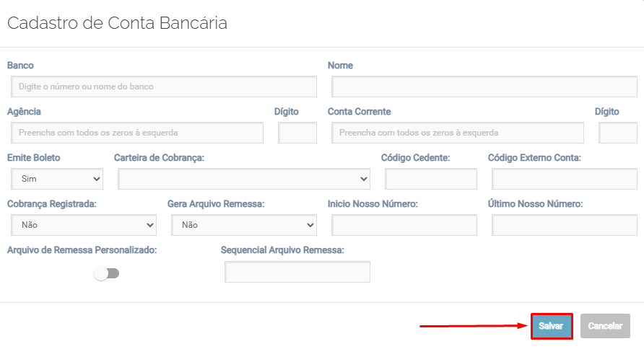
Task: Toggle Arquivo de Remessa Personalizado switch
Action: (107, 274)
